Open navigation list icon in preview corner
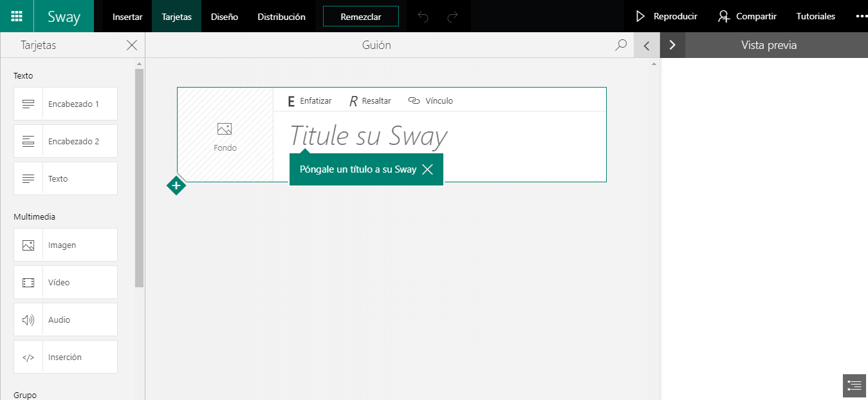Screen dimensions: 868x400 tap(854, 386)
